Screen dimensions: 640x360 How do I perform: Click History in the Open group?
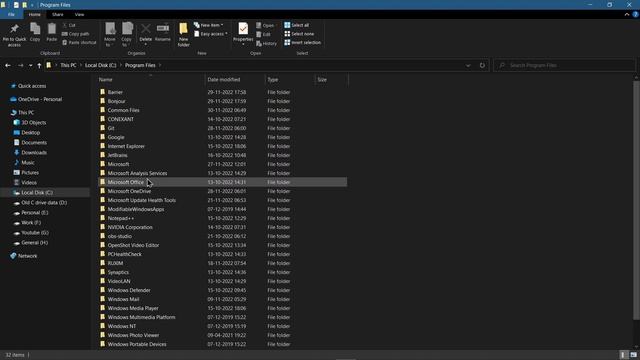[266, 43]
